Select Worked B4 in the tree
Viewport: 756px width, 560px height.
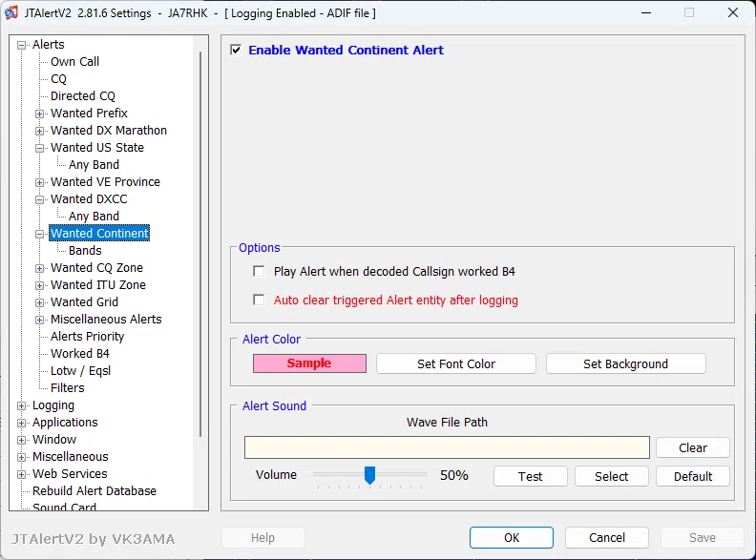[x=80, y=354]
